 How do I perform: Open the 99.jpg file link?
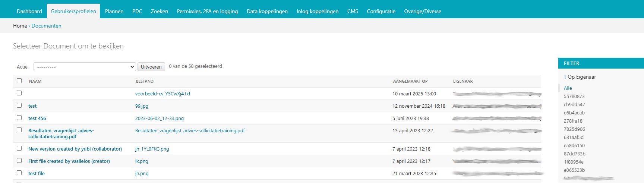[x=142, y=106]
